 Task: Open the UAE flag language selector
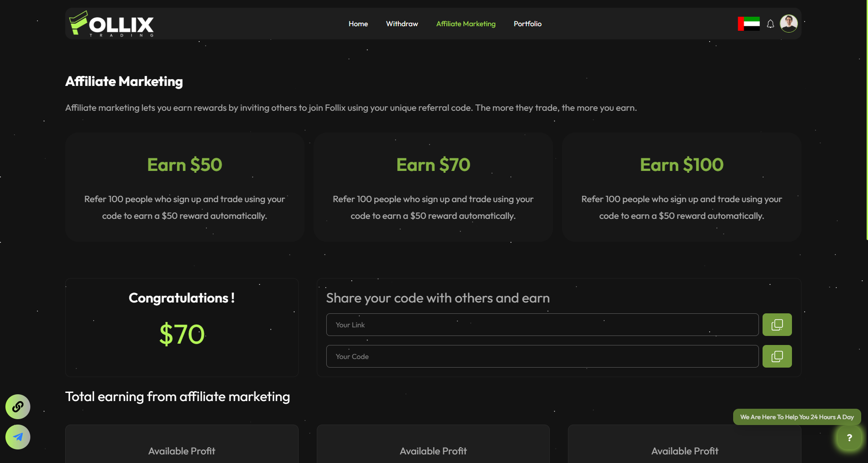pyautogui.click(x=749, y=24)
